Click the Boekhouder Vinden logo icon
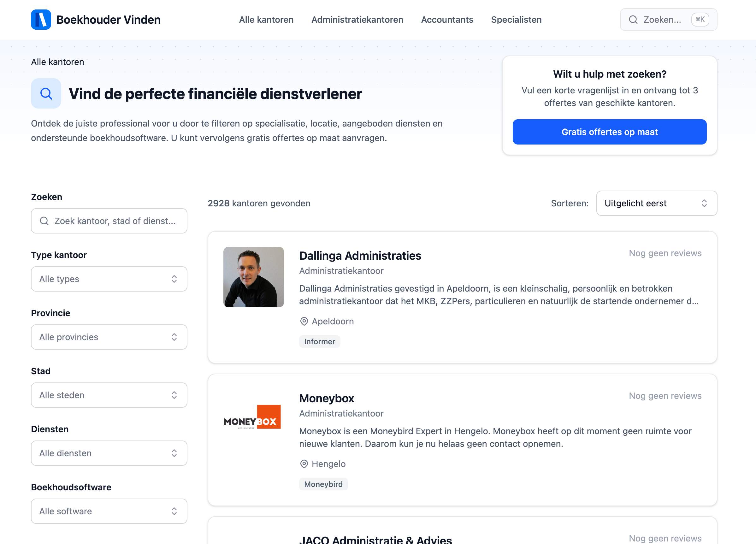 pos(41,20)
